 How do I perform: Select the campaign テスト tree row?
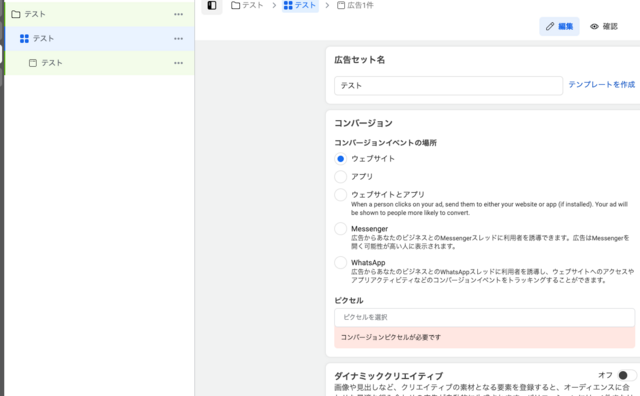tap(99, 14)
